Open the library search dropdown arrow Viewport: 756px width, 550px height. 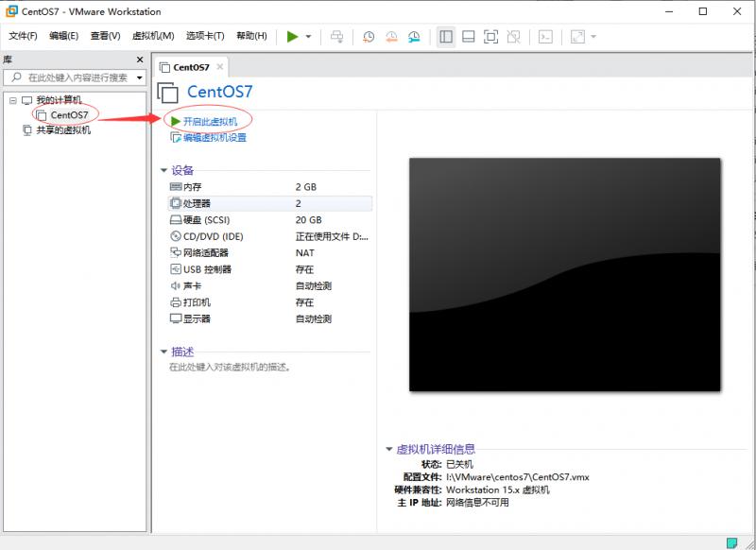coord(140,77)
